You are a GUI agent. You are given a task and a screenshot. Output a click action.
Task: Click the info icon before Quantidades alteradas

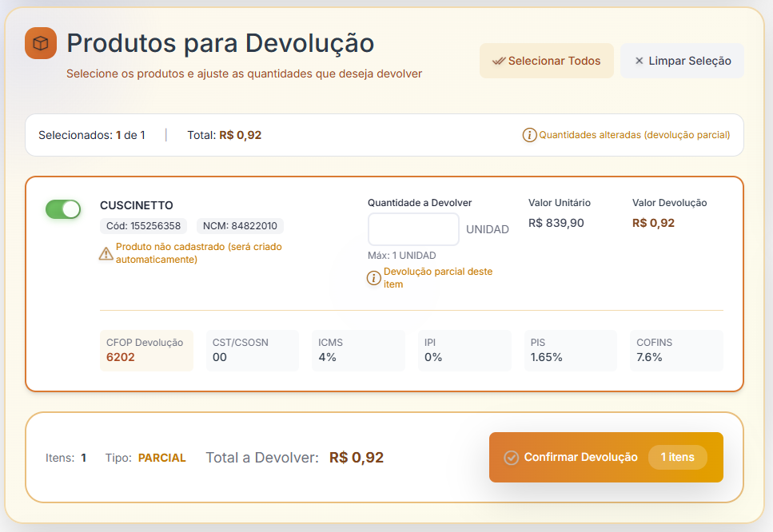pos(530,135)
